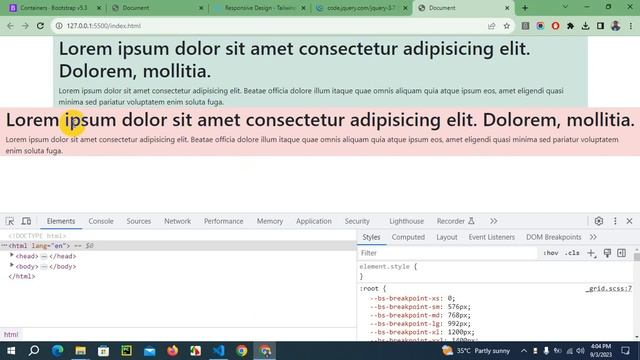Open the Lighthouse tab

pyautogui.click(x=406, y=221)
